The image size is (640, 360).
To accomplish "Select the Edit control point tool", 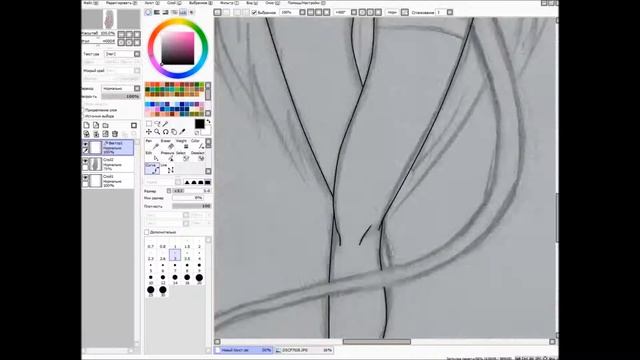I will 151,156.
